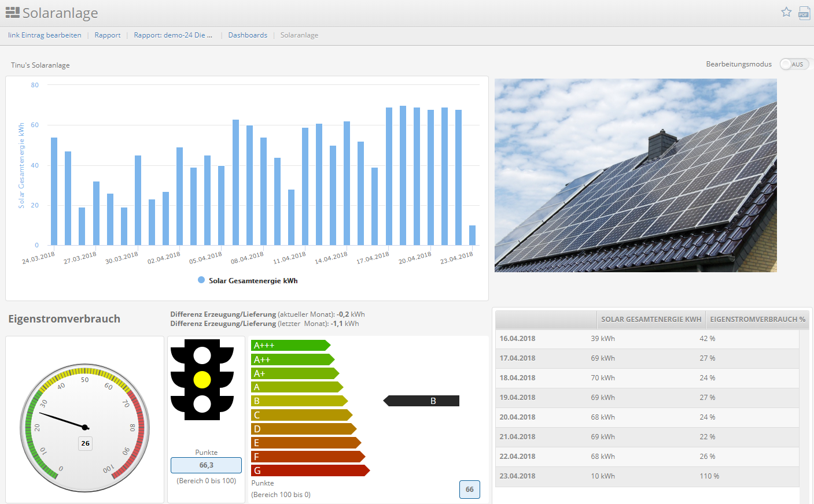Toggle Solar Gesamtenergie kWh legend series
This screenshot has height=504, width=814.
click(x=248, y=281)
